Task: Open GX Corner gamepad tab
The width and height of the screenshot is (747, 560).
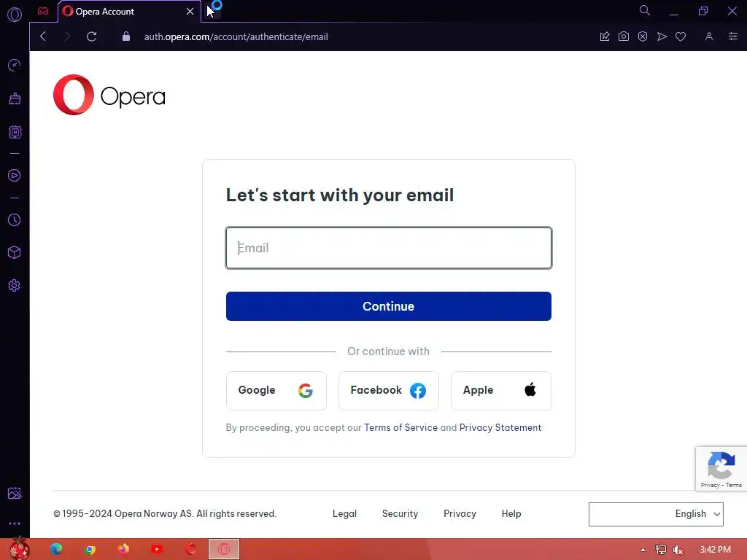Action: [43, 11]
